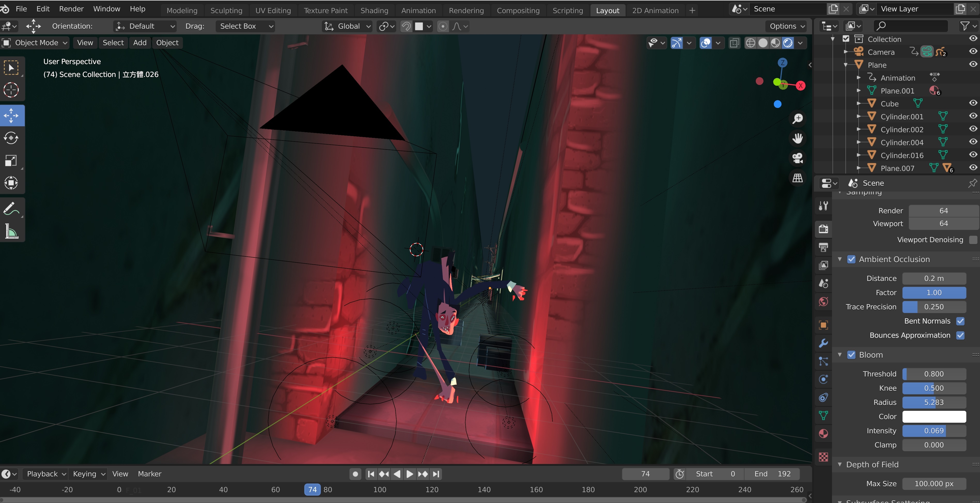The height and width of the screenshot is (503, 980).
Task: Uncheck Bent Normals option
Action: (x=960, y=321)
